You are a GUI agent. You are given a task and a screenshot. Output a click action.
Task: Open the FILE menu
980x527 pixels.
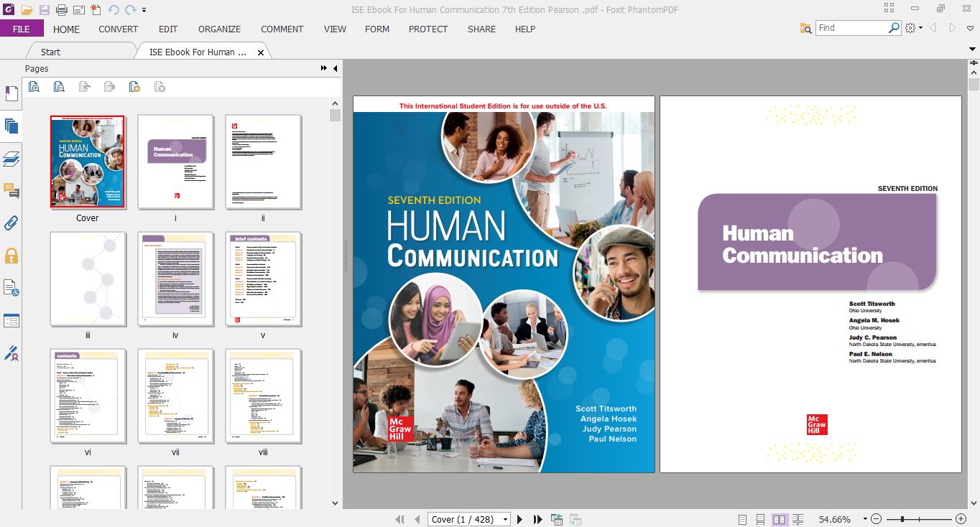22,29
